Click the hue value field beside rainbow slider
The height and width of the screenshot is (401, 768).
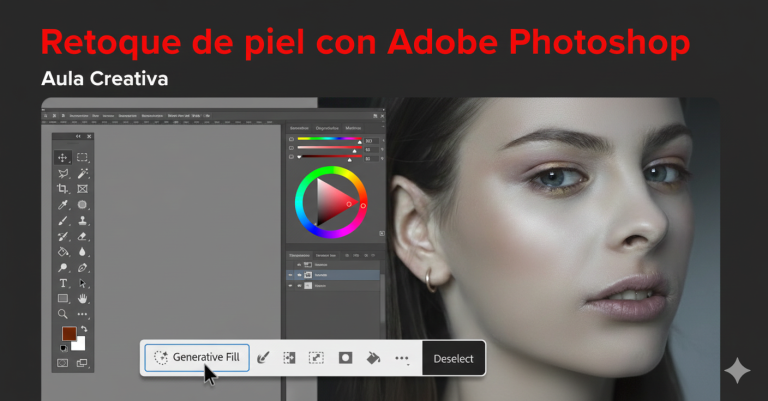[x=371, y=141]
